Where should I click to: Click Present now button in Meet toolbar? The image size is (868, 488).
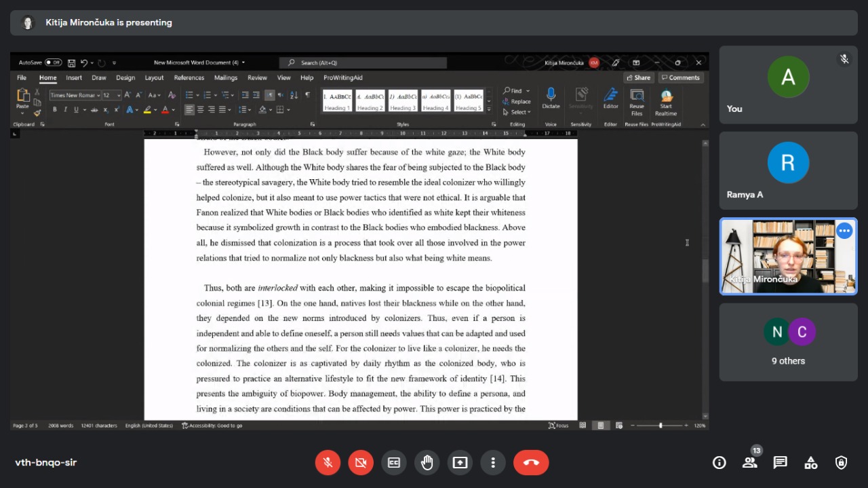point(460,462)
